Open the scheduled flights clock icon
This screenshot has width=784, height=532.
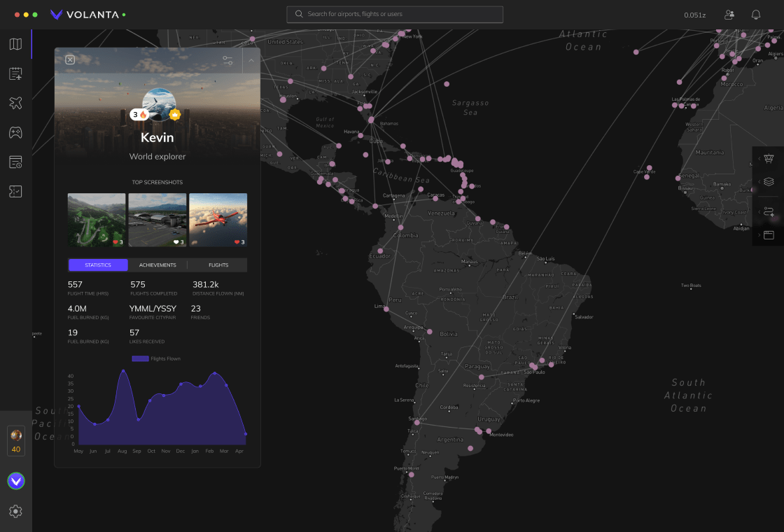(15, 162)
